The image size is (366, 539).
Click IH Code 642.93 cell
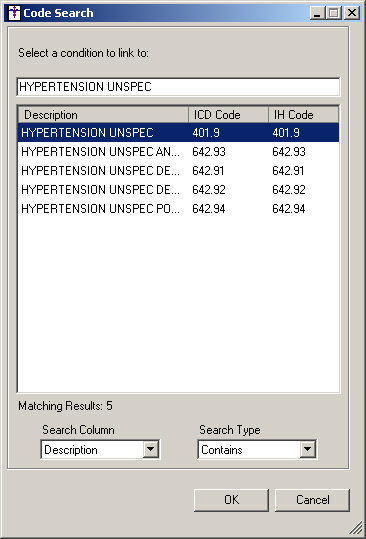(x=289, y=152)
